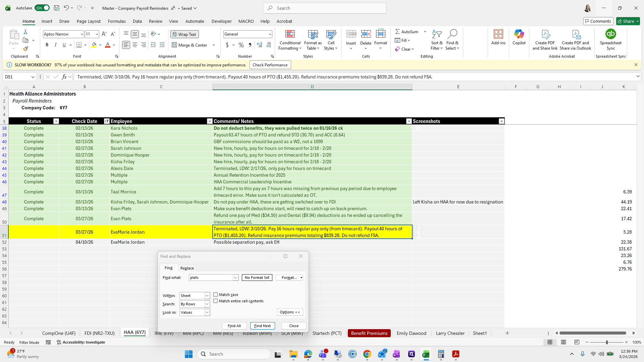Open the Employee column filter dropdown
This screenshot has height=362, width=644.
click(210, 121)
